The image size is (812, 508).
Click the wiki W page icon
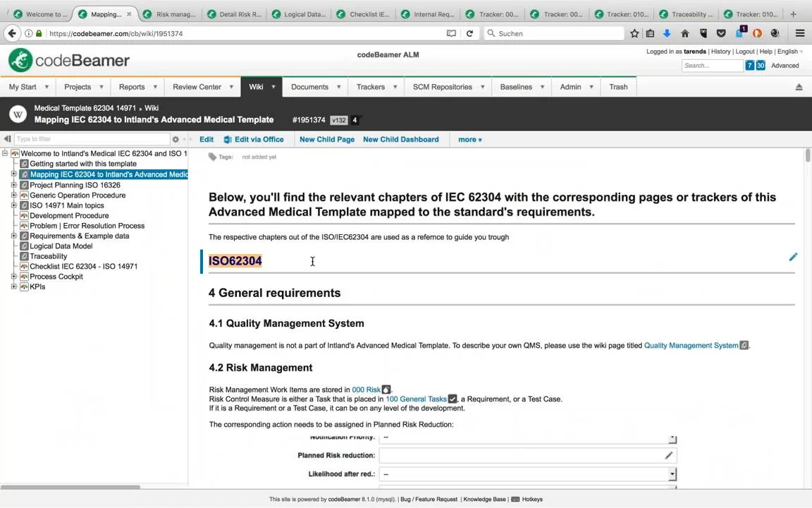(18, 114)
